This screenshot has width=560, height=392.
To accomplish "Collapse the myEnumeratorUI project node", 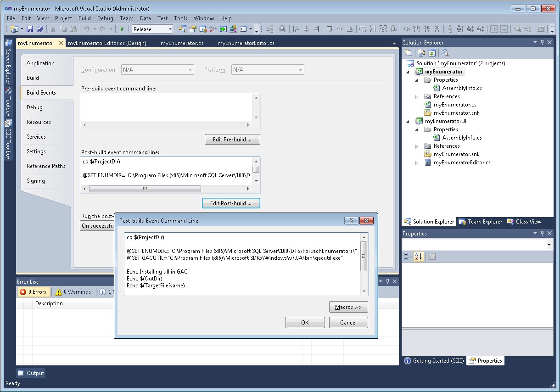I will point(408,121).
